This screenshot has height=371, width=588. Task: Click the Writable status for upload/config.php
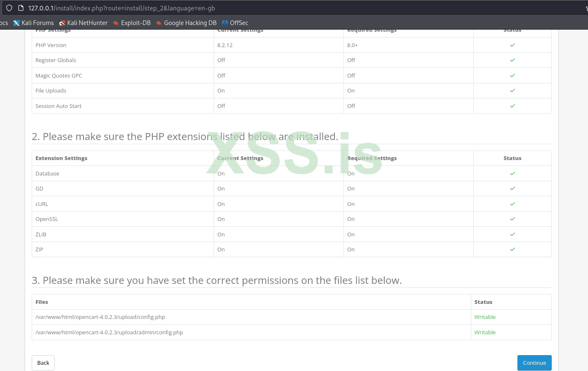coord(485,317)
